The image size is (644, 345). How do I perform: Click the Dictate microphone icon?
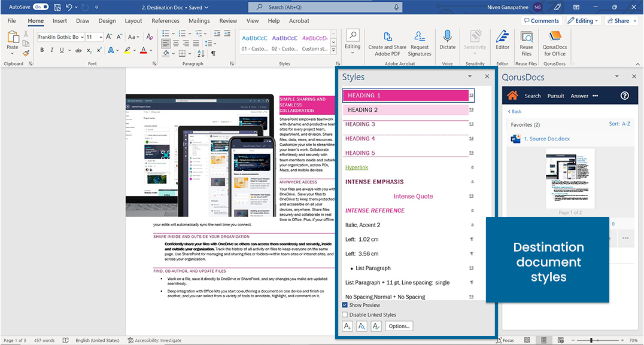447,37
